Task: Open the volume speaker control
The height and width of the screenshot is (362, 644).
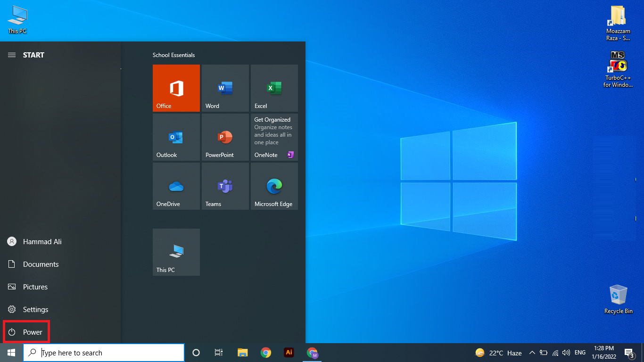Action: [x=567, y=353]
